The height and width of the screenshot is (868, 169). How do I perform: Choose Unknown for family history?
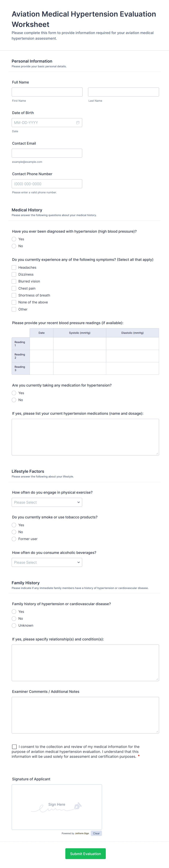pos(14,625)
